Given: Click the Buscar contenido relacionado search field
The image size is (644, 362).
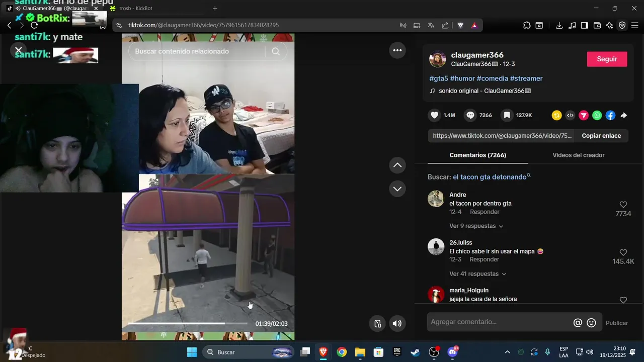Looking at the screenshot, I should (x=196, y=51).
